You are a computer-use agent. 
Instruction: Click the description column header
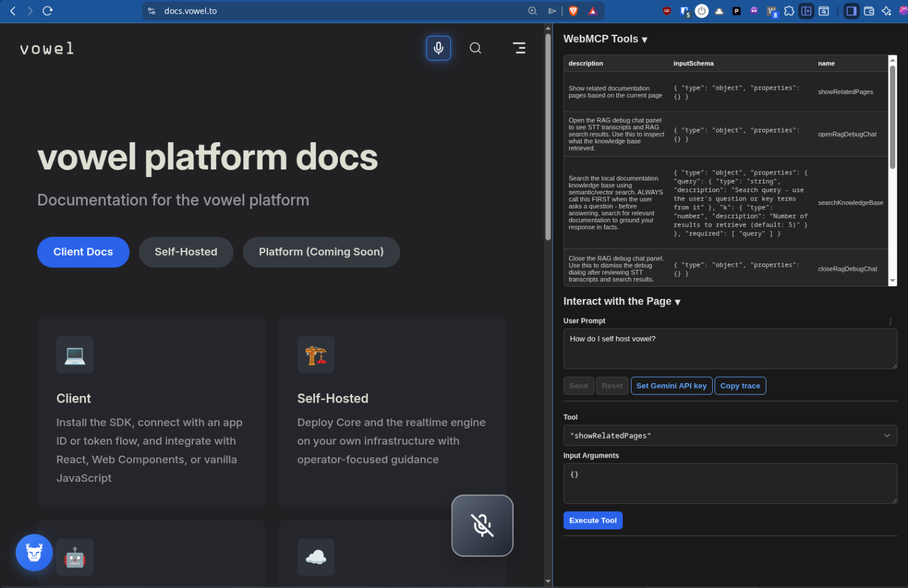click(x=586, y=63)
